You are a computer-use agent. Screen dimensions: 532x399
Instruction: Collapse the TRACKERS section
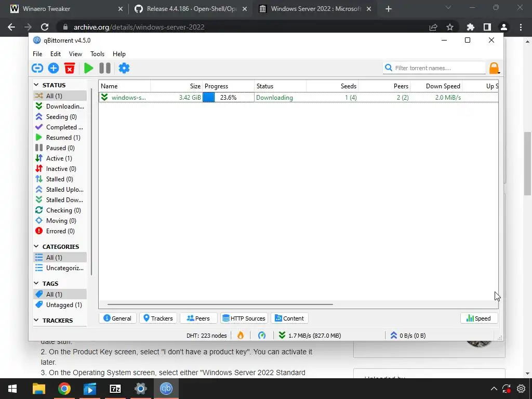coord(36,320)
